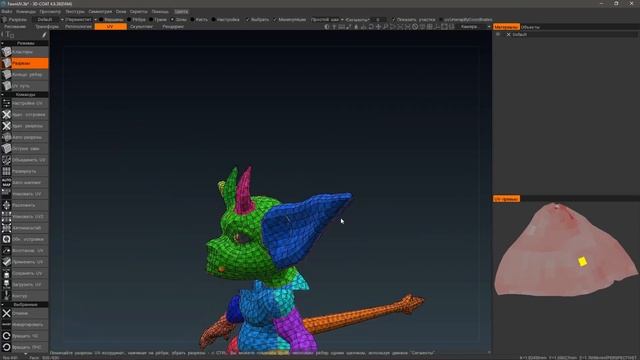Click Объединить UV command
This screenshot has width=640, height=360.
(24, 160)
